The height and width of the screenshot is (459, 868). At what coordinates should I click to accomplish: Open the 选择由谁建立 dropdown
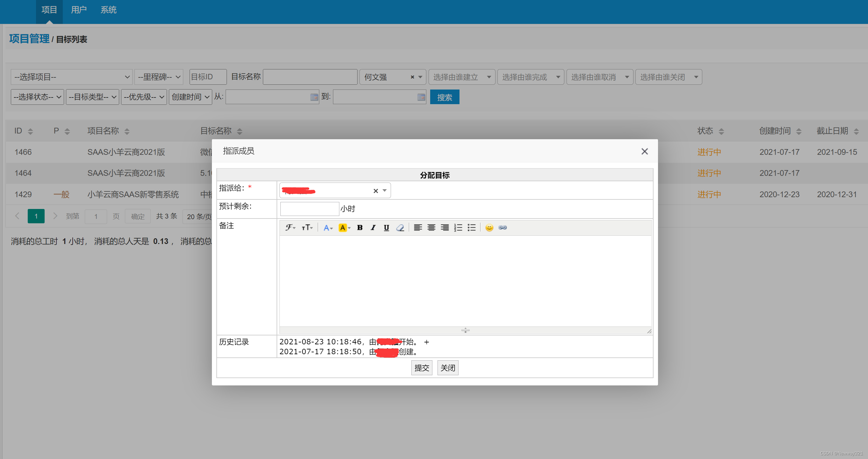click(462, 77)
